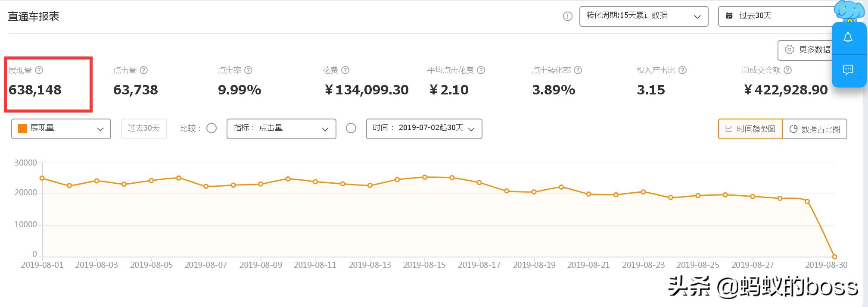Select the 时间 comparison radio button

pyautogui.click(x=351, y=128)
